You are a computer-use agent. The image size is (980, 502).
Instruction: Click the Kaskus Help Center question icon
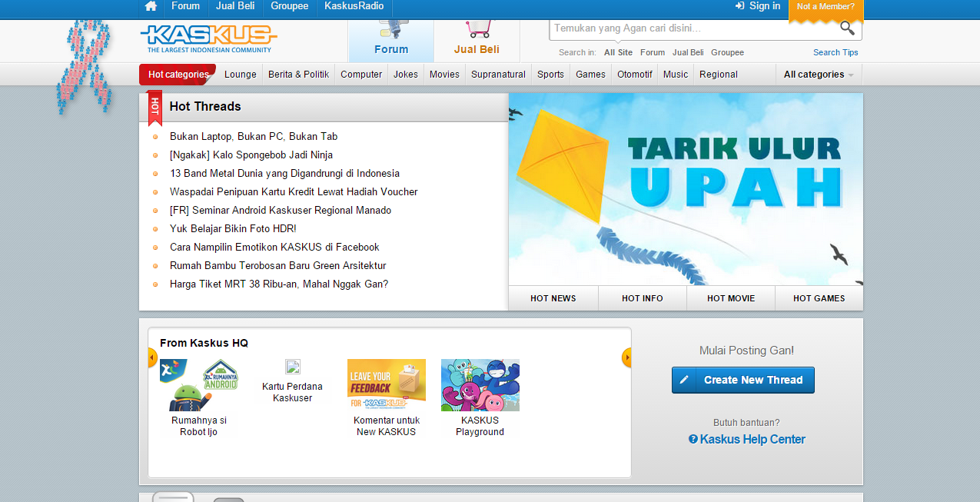[693, 439]
